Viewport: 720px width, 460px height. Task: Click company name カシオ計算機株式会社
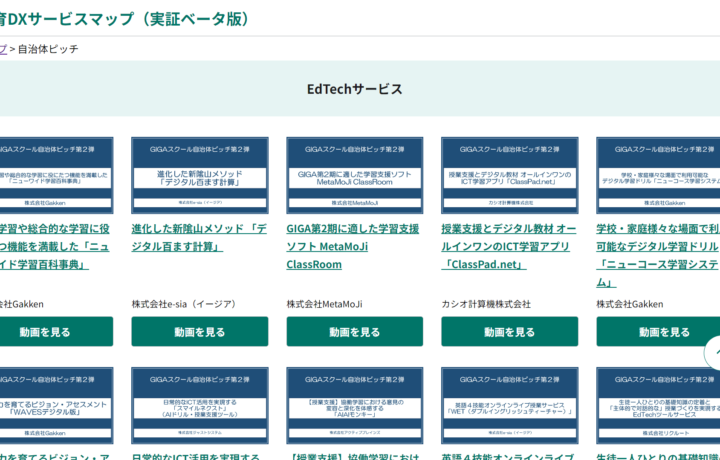pos(486,304)
